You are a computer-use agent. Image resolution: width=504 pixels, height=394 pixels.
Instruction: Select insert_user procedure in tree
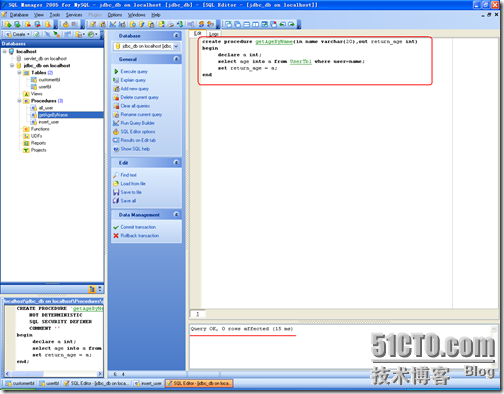coord(49,122)
